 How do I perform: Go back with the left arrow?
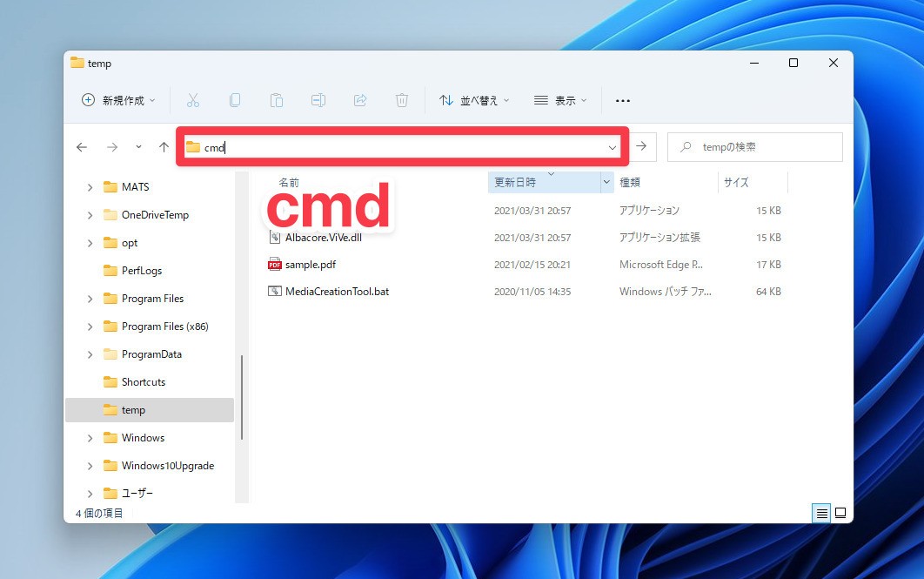[82, 147]
